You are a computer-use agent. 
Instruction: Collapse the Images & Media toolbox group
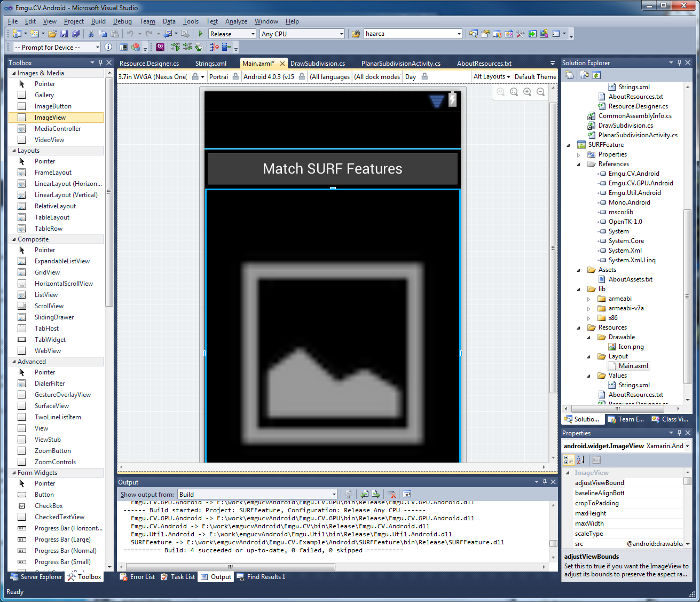[x=14, y=73]
